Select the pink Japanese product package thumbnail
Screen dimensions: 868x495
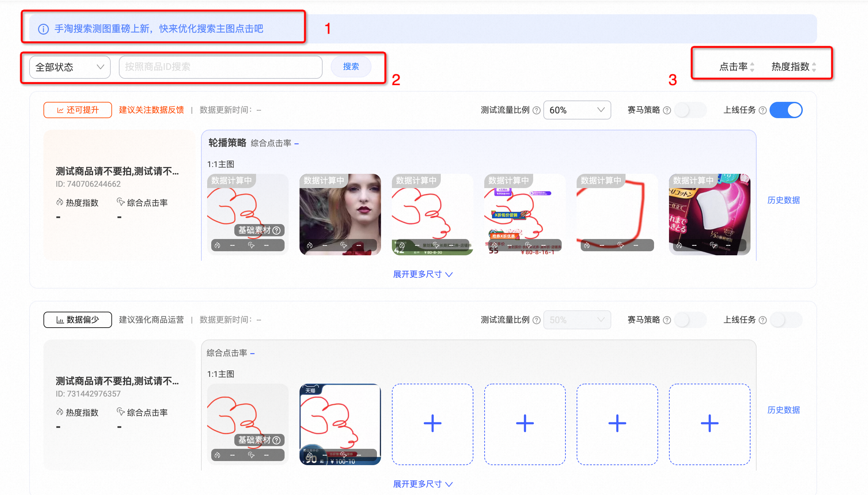point(709,215)
